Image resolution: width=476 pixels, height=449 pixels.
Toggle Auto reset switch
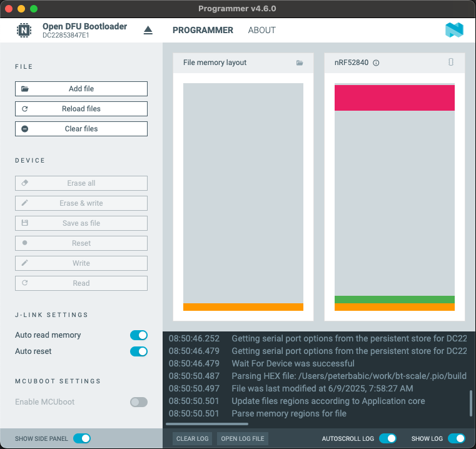coord(139,351)
